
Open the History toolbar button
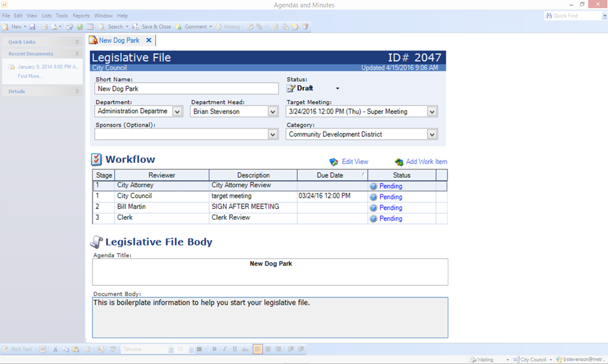(x=228, y=27)
